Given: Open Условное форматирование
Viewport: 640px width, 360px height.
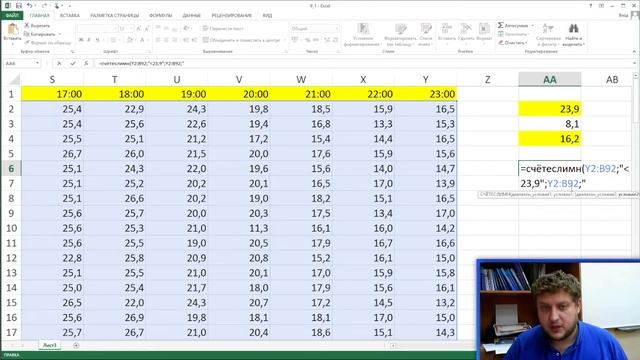Looking at the screenshot, I should point(363,35).
